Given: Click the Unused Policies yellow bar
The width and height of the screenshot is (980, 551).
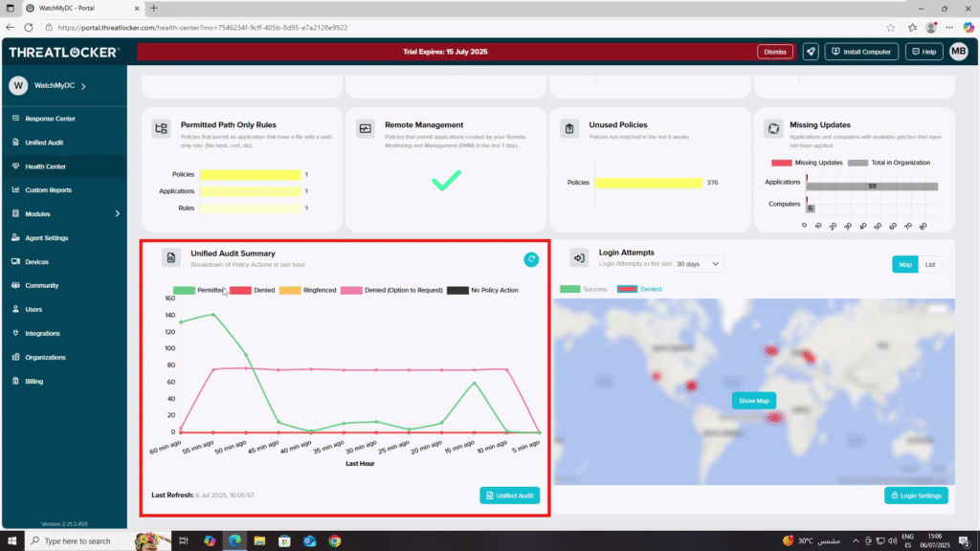Looking at the screenshot, I should pos(649,183).
